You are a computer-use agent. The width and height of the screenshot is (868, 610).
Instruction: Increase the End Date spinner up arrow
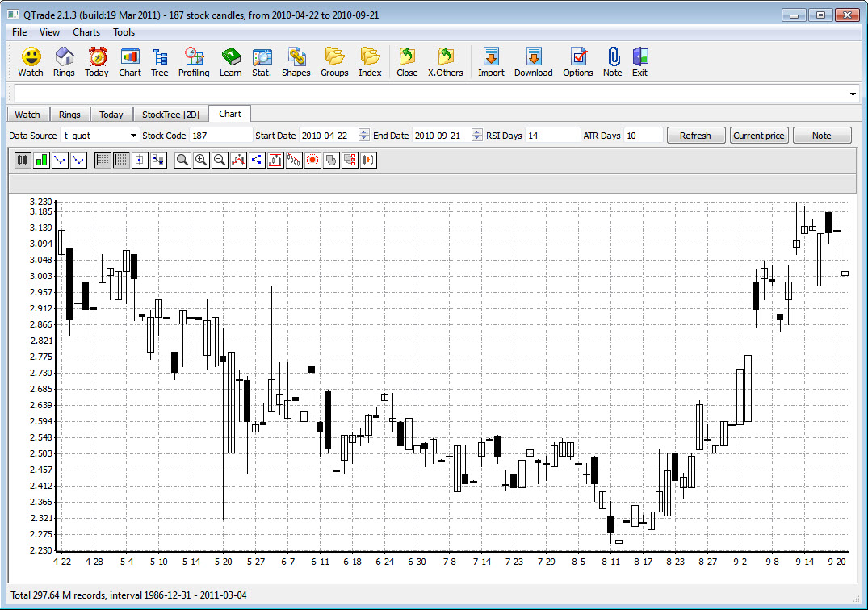(476, 132)
